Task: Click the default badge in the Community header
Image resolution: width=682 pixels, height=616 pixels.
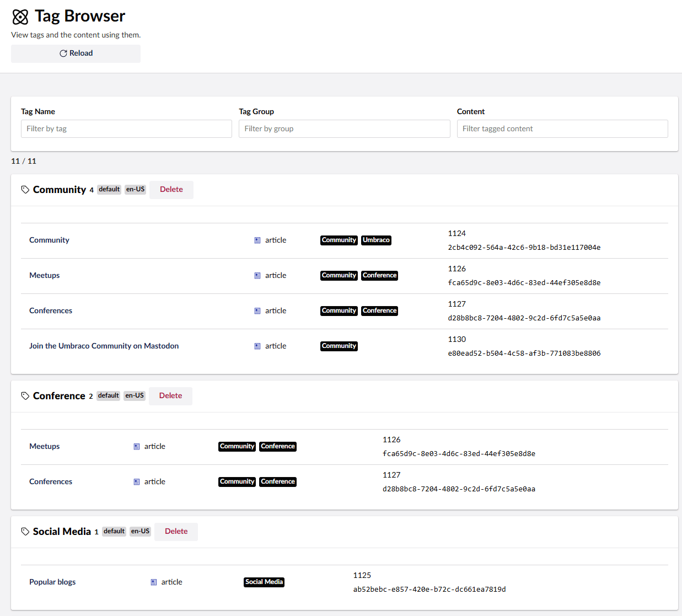Action: pyautogui.click(x=109, y=190)
